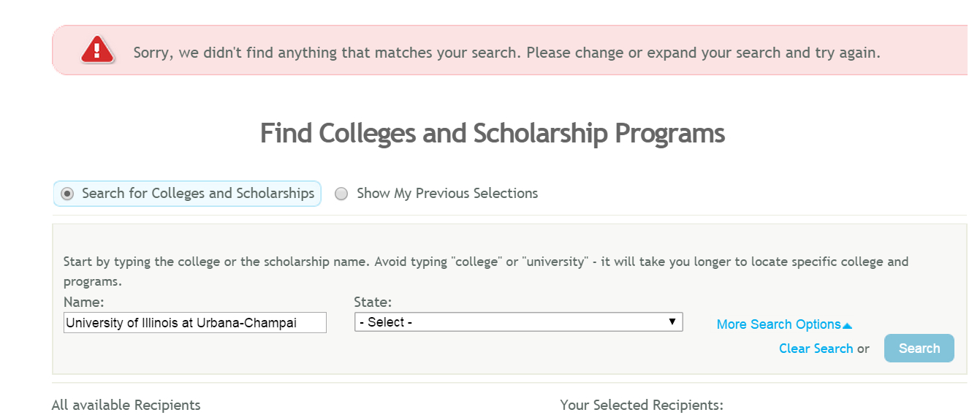Click the Your Selected Recipients label
Screen dimensions: 980x415
pos(641,405)
